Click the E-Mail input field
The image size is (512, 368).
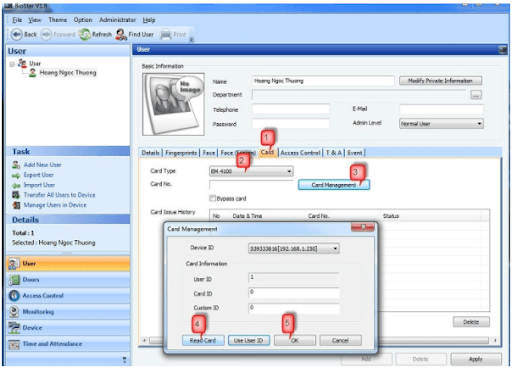pos(441,109)
